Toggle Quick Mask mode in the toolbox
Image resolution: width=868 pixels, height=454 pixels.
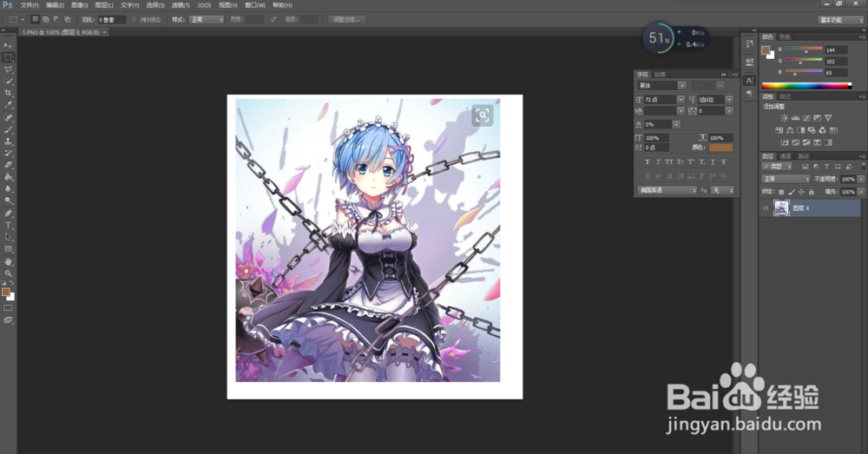(x=8, y=308)
